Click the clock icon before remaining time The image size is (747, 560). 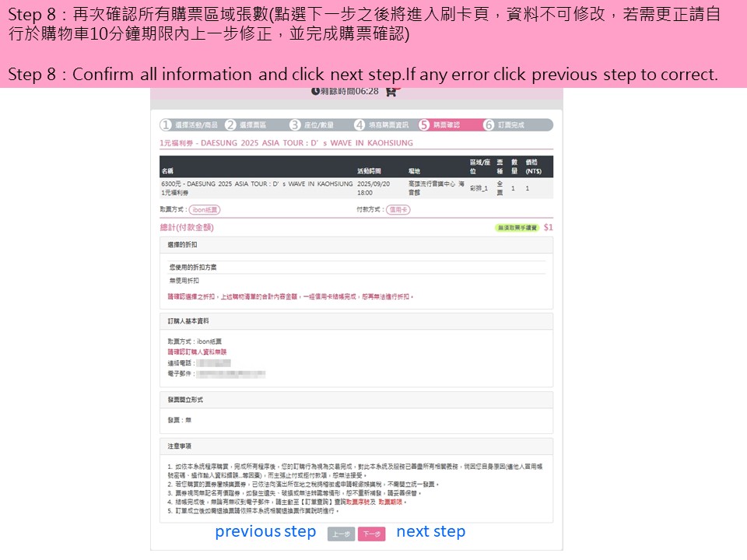click(x=315, y=91)
